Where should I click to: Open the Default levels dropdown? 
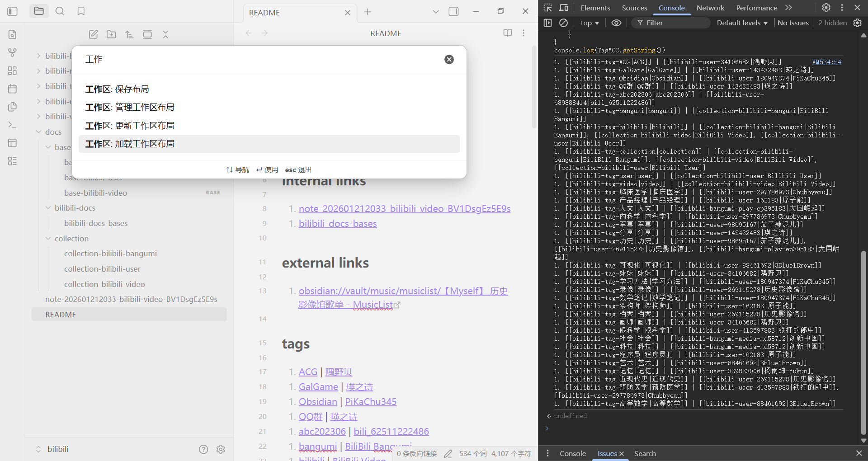tap(742, 23)
